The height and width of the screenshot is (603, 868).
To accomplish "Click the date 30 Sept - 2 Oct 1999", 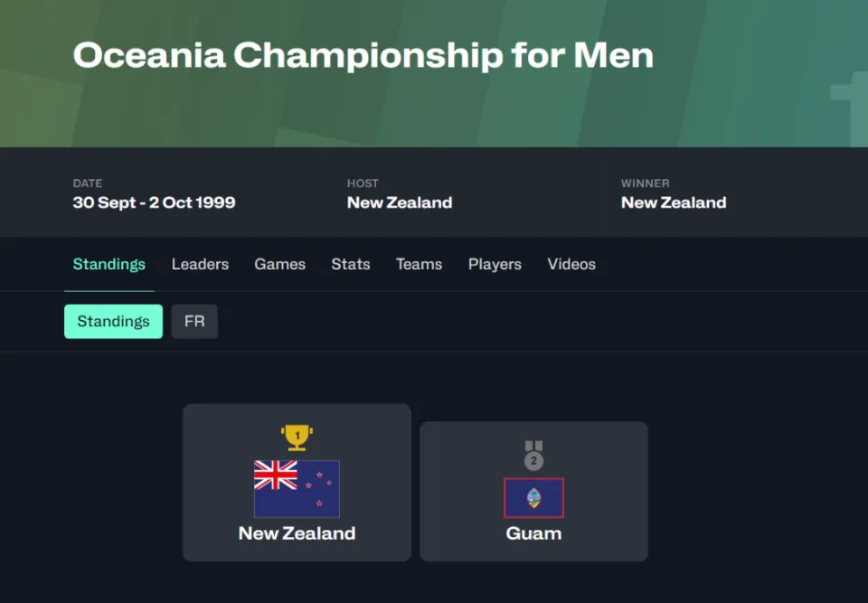I will pos(154,203).
